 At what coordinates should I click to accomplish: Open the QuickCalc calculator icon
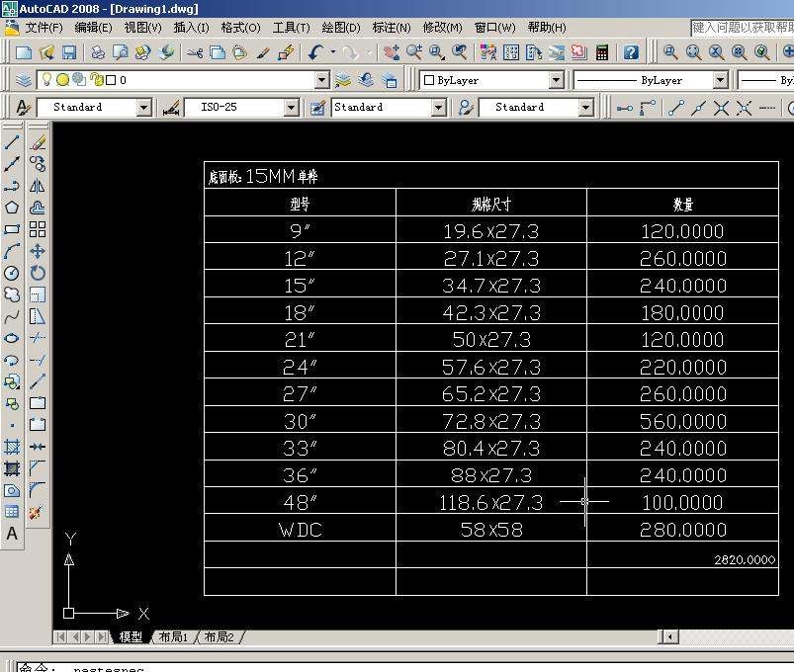(x=601, y=52)
